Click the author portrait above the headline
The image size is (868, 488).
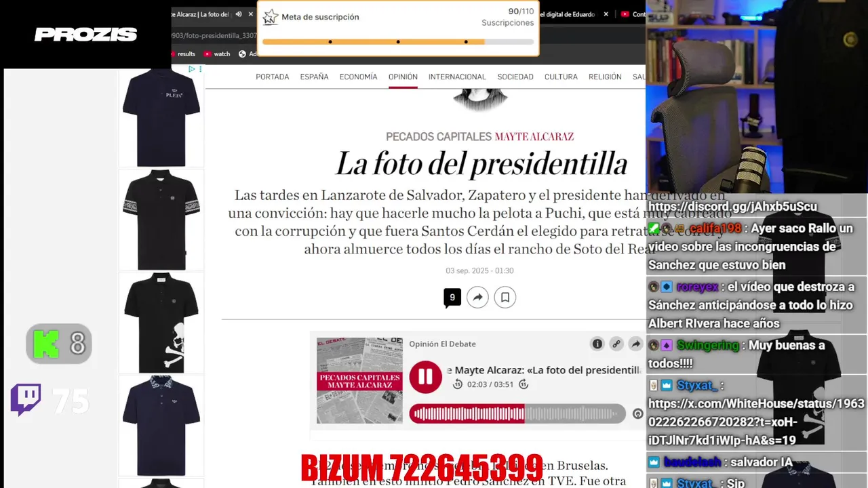(480, 100)
